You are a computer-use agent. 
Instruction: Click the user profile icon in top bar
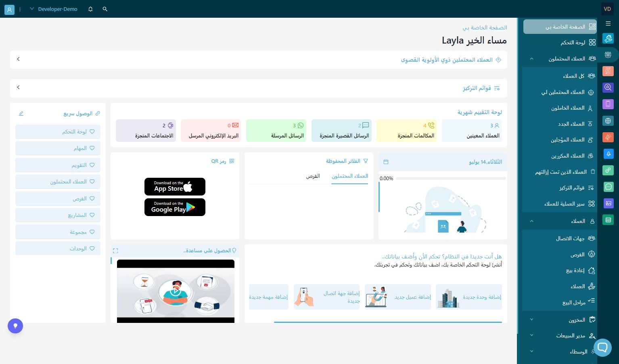9,10
